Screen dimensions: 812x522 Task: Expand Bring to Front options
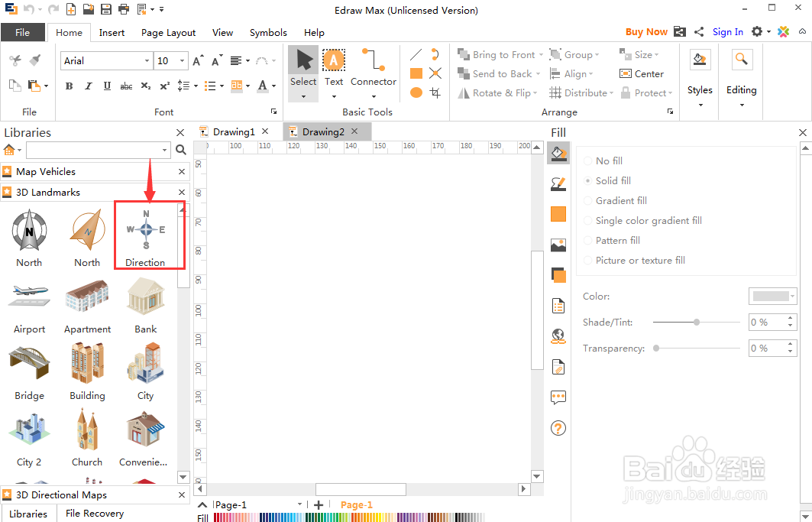point(541,55)
